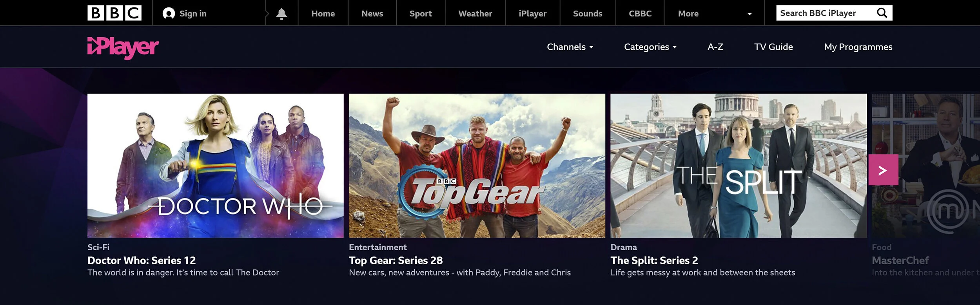Go to BBC Home
Image resolution: width=980 pixels, height=305 pixels.
coord(323,14)
